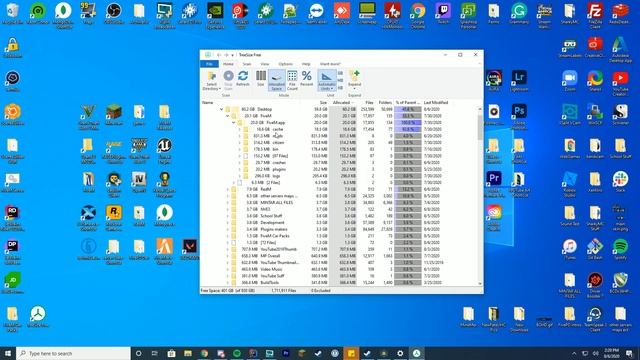Switch to the Home ribbon tab
The width and height of the screenshot is (640, 360).
tap(228, 64)
